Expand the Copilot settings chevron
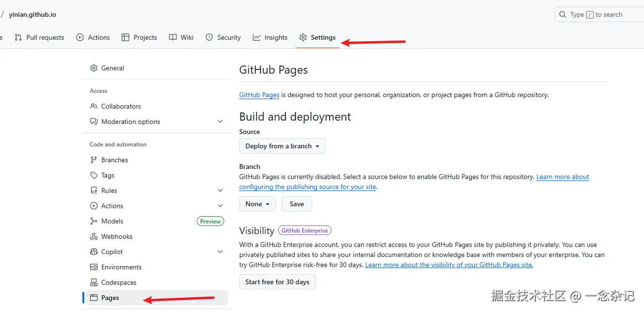This screenshot has height=312, width=644. [x=220, y=252]
